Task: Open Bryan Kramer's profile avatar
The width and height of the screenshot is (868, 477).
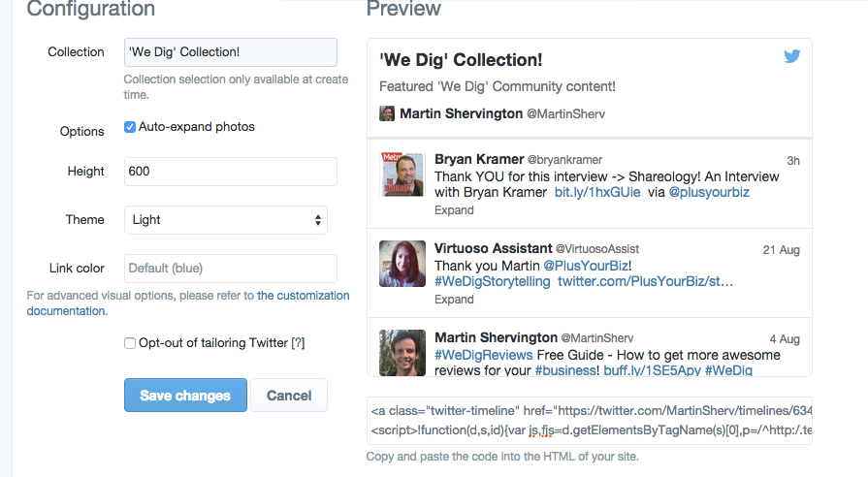Action: tap(402, 175)
